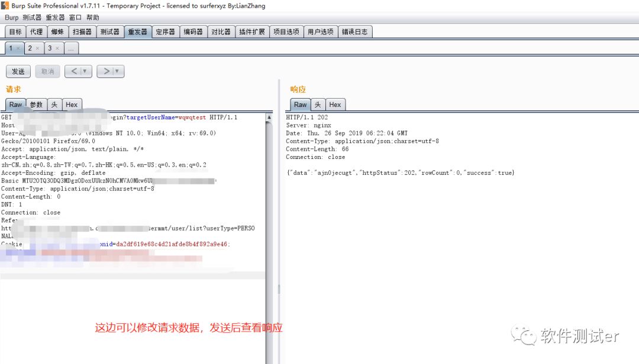Close repeater sub-tab 2
This screenshot has height=364, width=639.
pos(37,48)
